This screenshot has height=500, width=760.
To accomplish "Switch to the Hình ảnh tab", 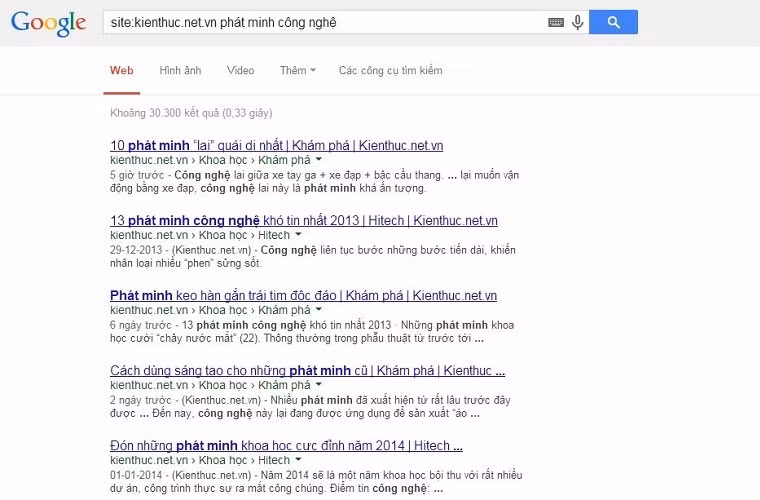I will tap(180, 70).
